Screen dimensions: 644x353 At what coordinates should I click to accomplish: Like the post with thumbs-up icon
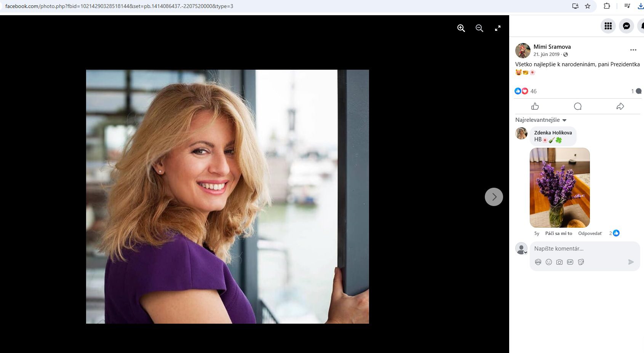click(535, 106)
